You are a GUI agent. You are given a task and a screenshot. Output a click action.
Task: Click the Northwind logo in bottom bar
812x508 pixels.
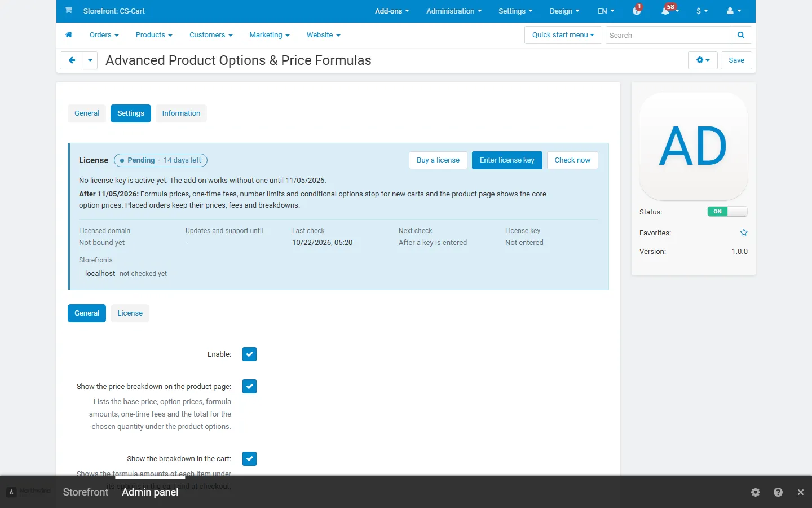point(28,491)
